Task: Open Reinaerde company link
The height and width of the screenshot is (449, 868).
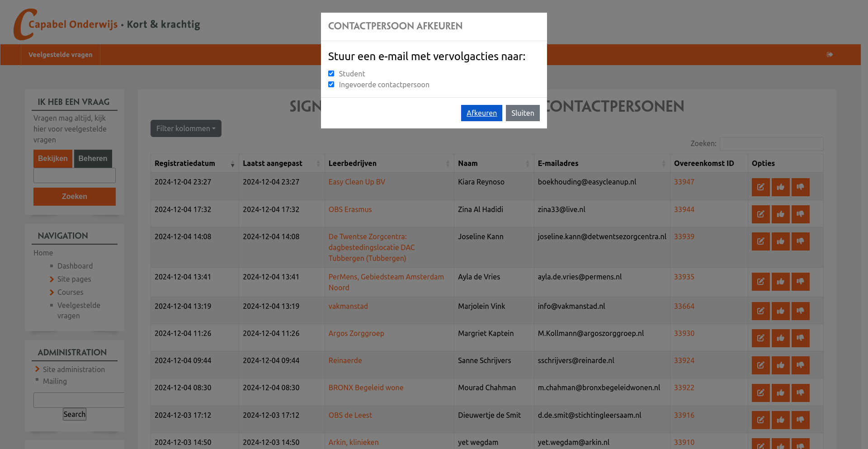Action: point(345,360)
